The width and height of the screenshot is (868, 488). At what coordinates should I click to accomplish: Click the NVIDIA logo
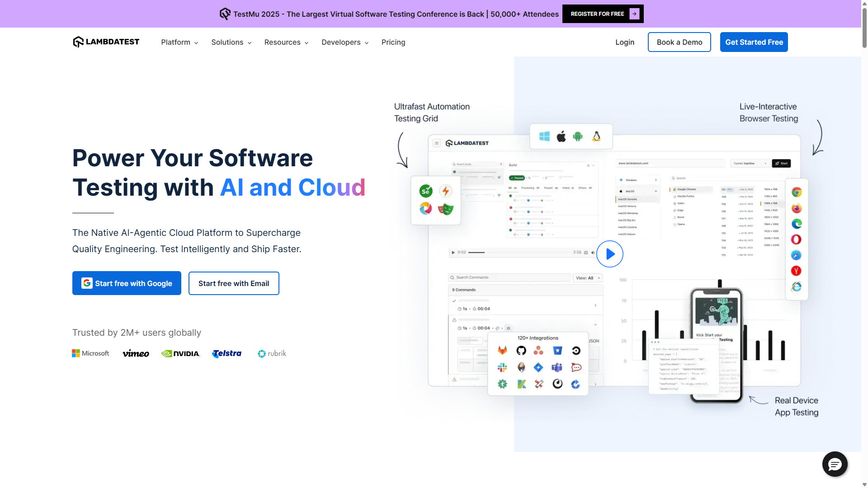(x=181, y=353)
